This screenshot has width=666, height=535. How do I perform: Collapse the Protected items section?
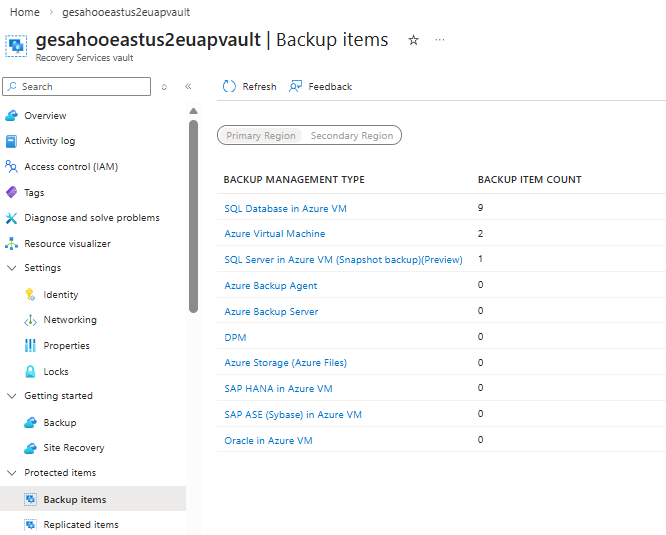pos(12,473)
